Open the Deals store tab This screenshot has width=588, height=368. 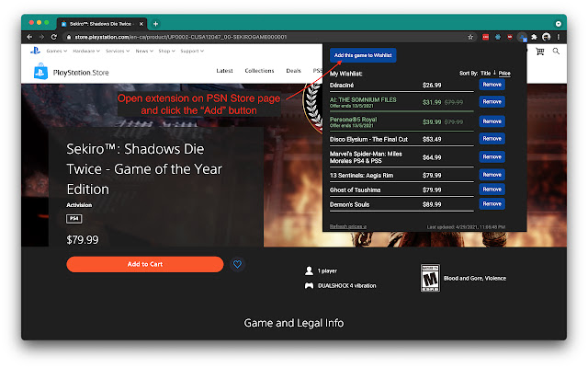(x=293, y=71)
